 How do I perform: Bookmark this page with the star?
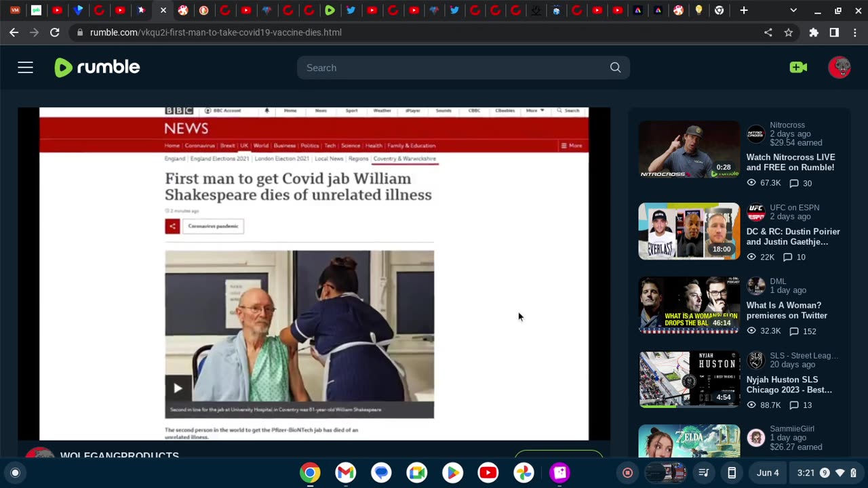click(788, 32)
